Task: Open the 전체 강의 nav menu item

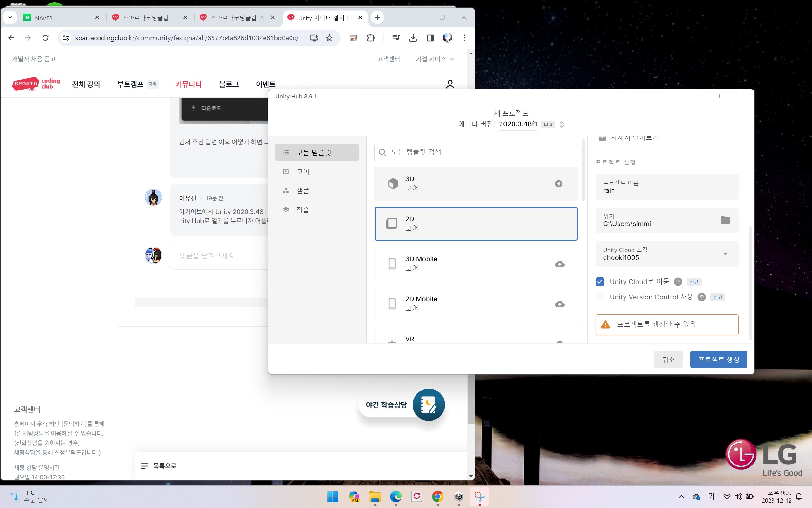Action: [86, 84]
